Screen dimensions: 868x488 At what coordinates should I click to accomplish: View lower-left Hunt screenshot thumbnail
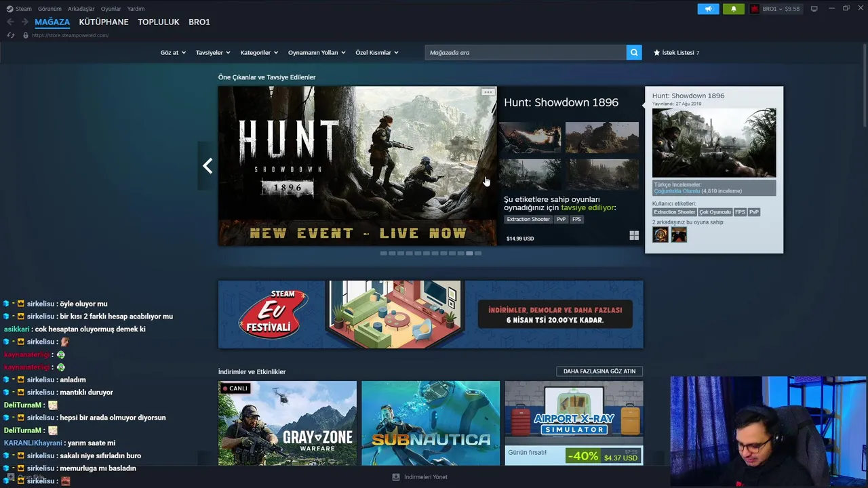(x=530, y=174)
